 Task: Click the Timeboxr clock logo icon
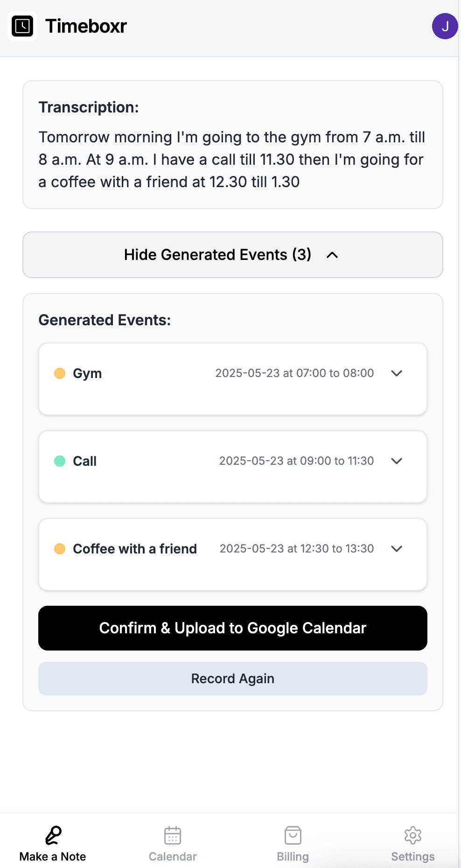[22, 26]
